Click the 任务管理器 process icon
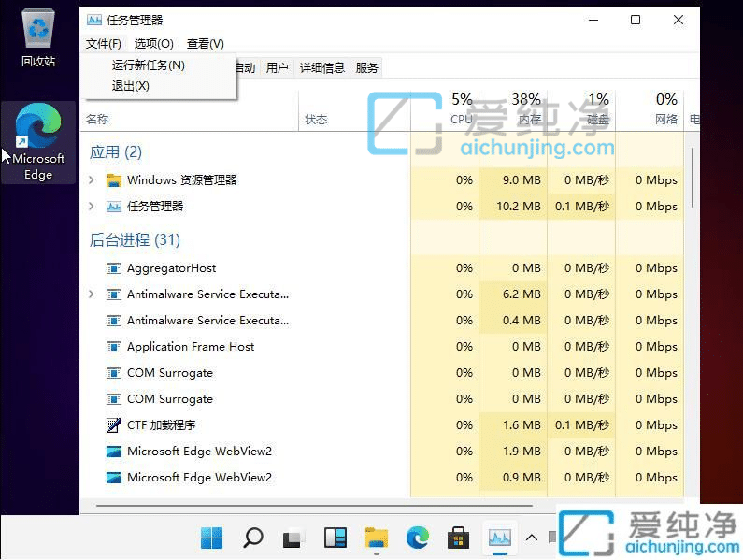 [x=114, y=207]
